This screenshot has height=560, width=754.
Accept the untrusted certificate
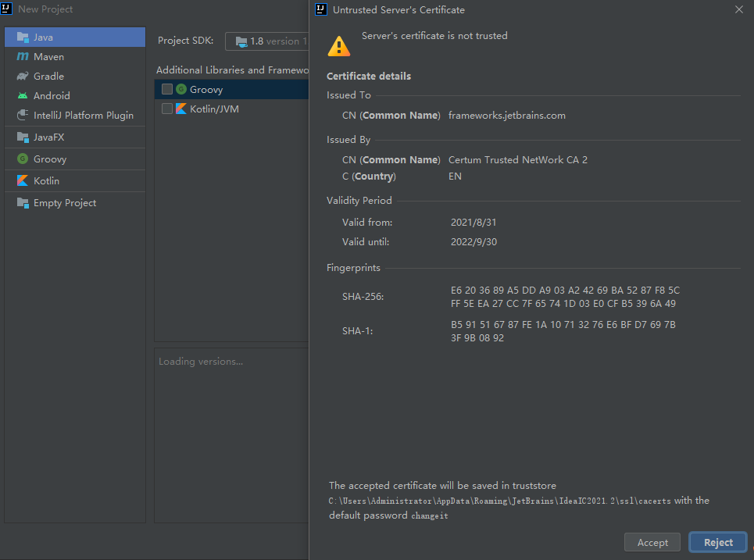tap(652, 542)
